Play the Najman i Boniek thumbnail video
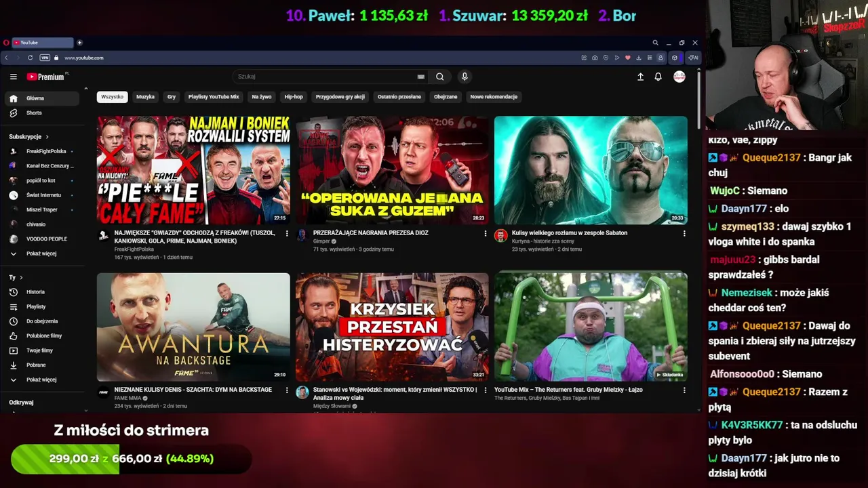 [x=193, y=170]
